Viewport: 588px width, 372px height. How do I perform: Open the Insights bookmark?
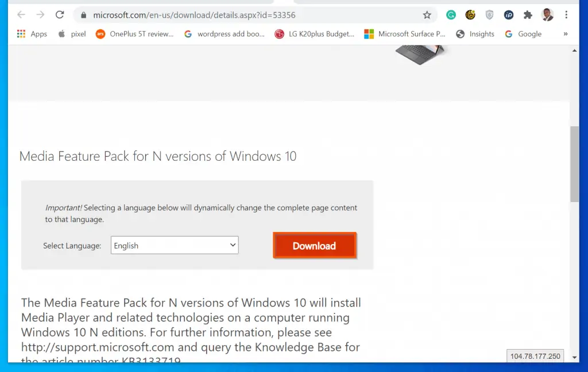475,34
